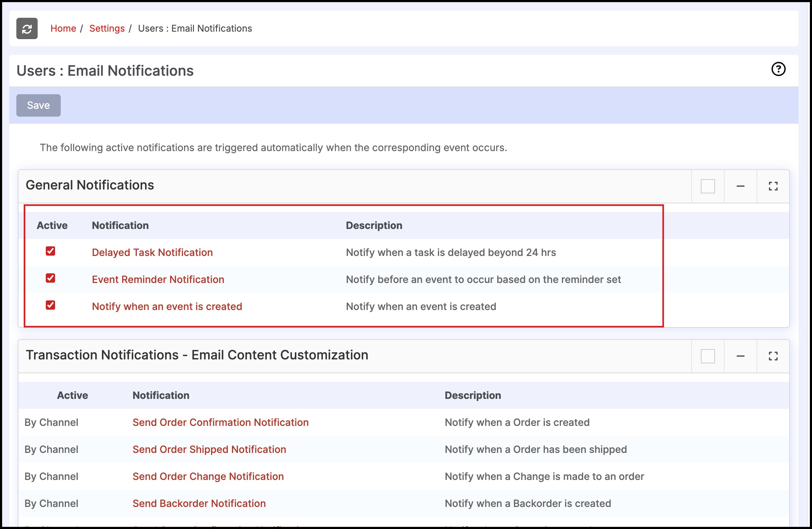Go to Home via breadcrumb
The image size is (812, 529).
pyautogui.click(x=63, y=28)
